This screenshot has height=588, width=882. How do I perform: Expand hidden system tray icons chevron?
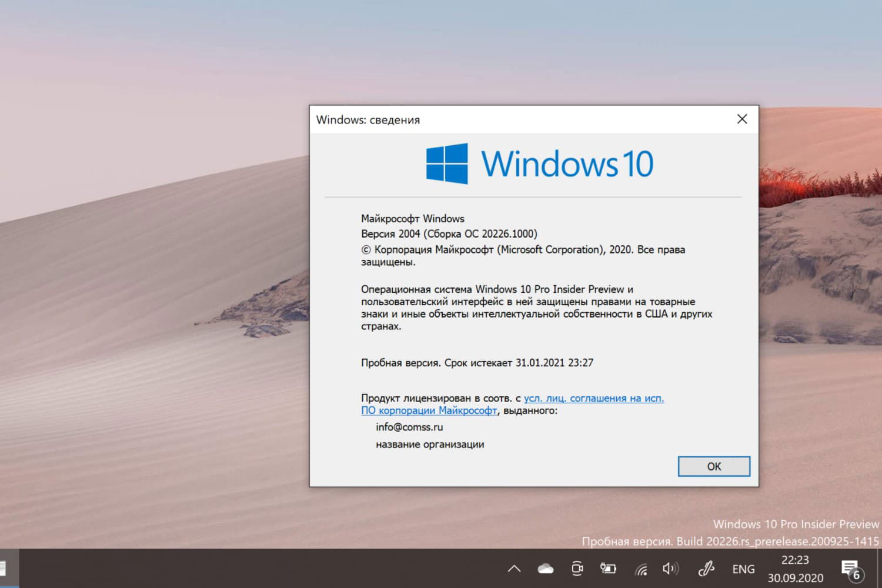(514, 569)
